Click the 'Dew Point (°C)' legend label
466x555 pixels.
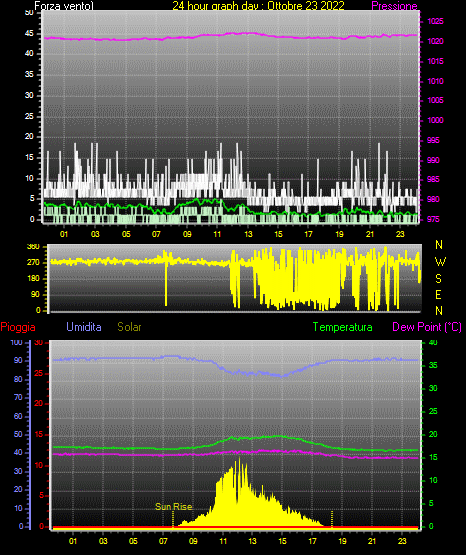click(427, 327)
